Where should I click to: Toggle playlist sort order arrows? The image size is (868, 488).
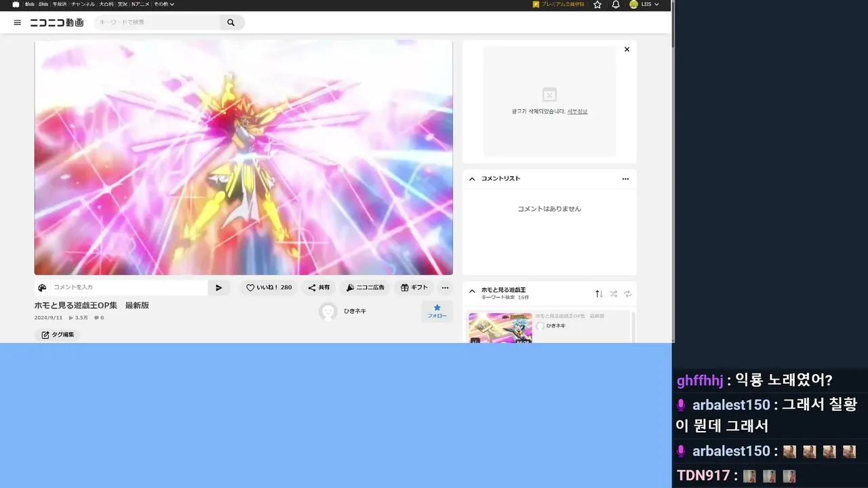pyautogui.click(x=599, y=293)
